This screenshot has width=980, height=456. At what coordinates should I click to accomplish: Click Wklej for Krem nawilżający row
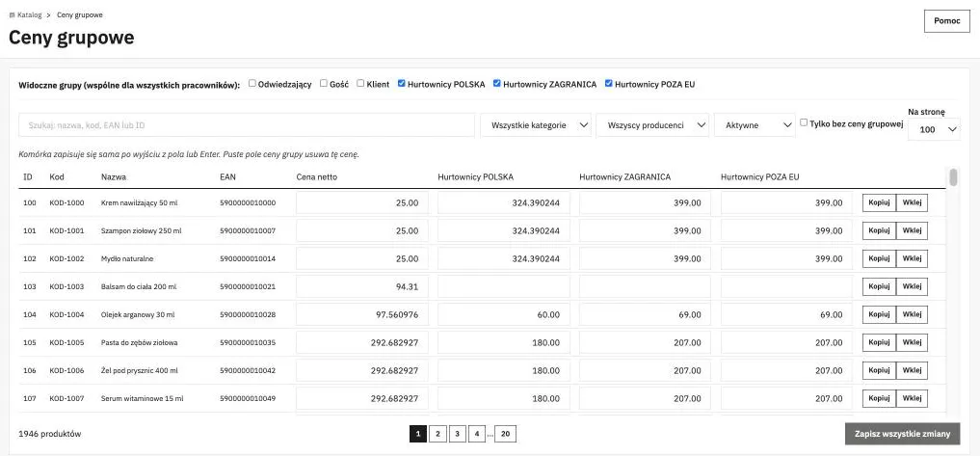pyautogui.click(x=912, y=202)
